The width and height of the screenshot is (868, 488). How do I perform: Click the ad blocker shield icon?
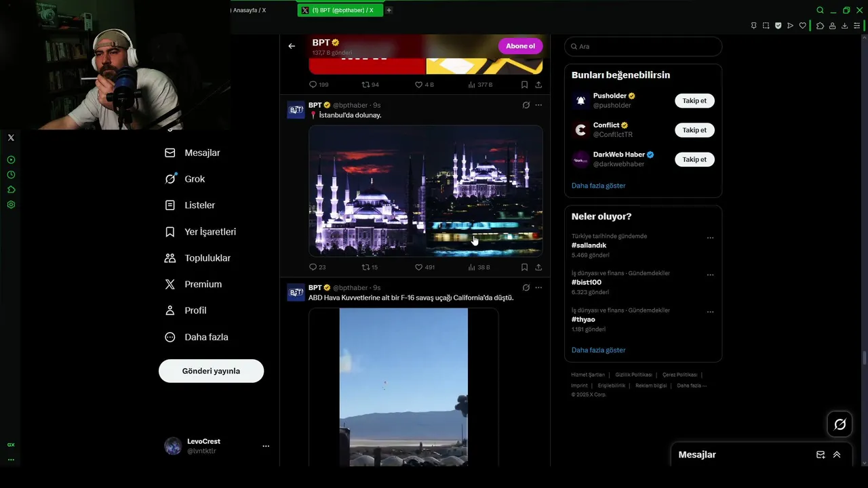point(778,26)
